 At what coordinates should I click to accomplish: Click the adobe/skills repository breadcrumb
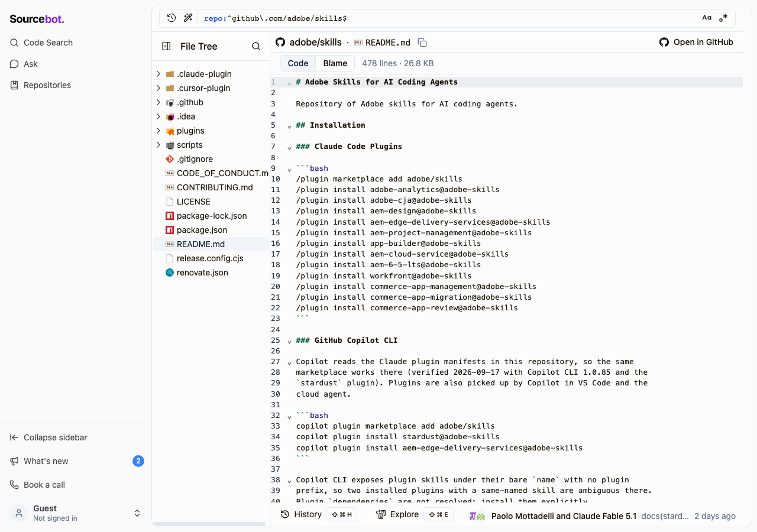316,42
